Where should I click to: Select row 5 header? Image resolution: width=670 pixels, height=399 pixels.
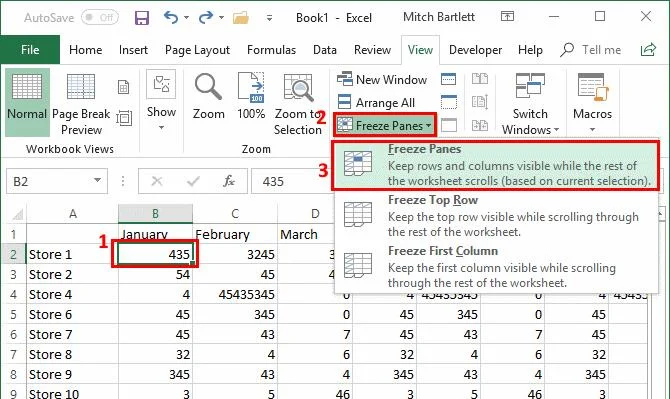[13, 314]
